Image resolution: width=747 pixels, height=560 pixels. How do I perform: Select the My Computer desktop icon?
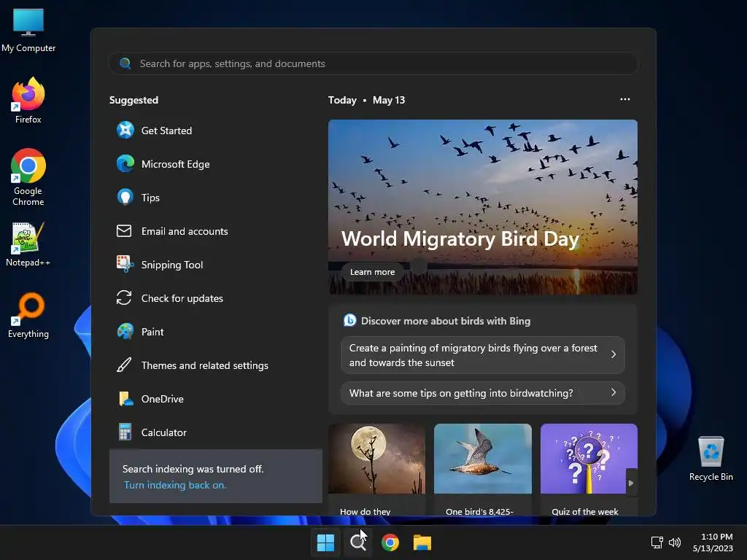28,31
